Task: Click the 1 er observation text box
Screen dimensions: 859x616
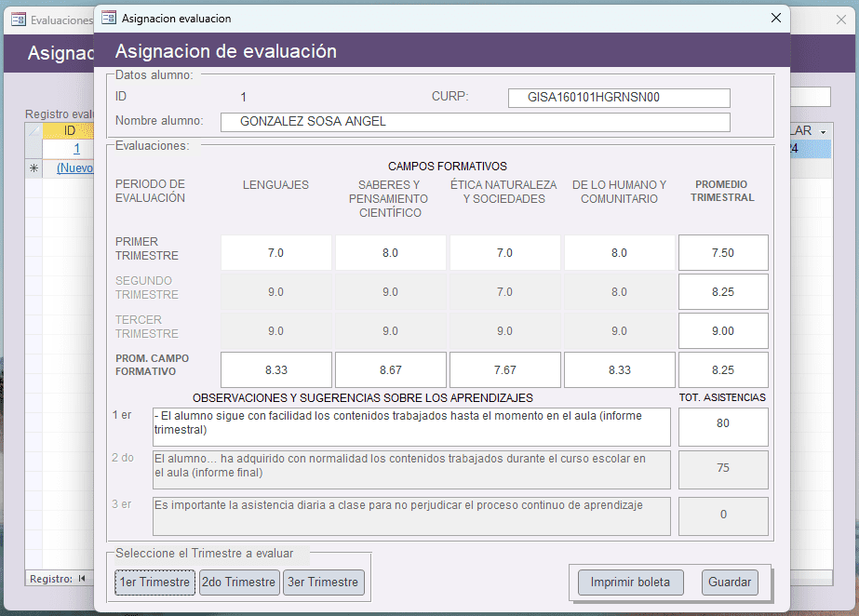Action: 411,426
